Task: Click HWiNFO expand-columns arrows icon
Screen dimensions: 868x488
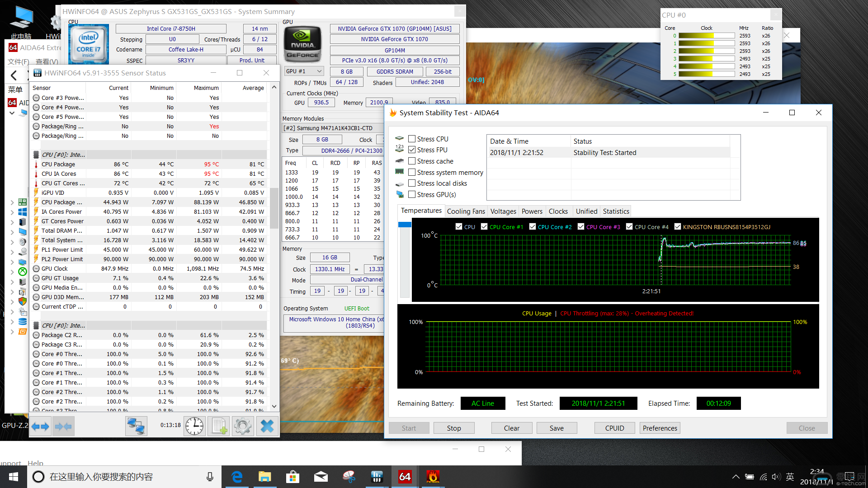Action: [x=40, y=426]
